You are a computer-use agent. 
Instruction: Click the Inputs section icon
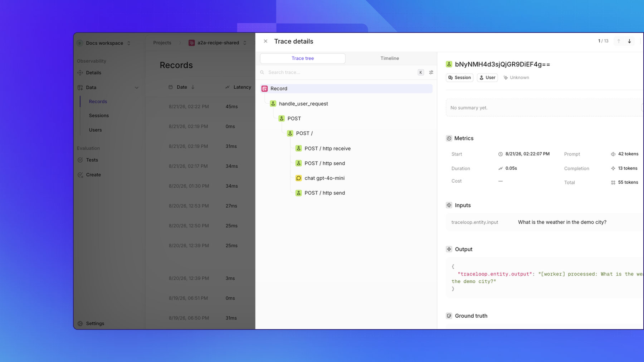tap(449, 205)
